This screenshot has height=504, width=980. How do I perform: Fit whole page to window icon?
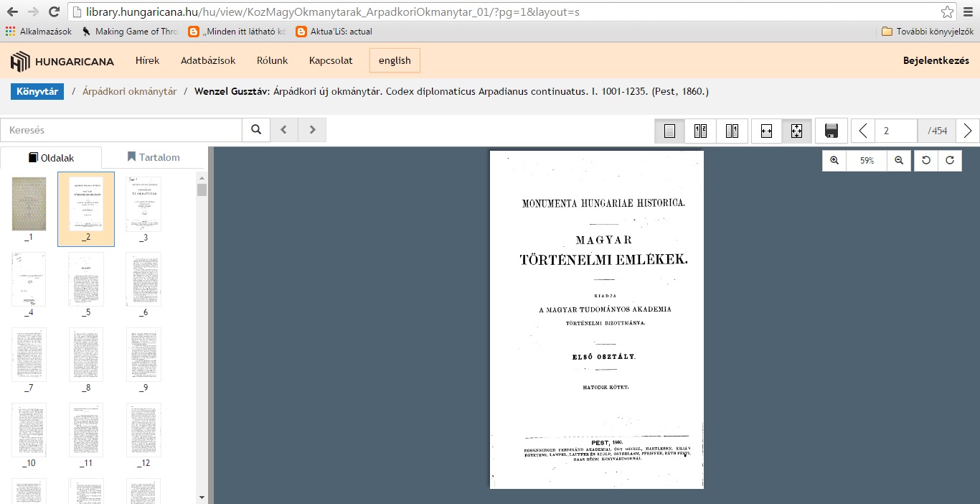tap(796, 131)
